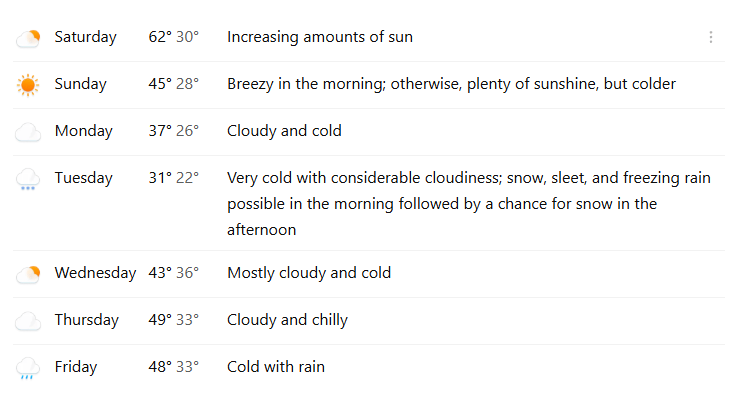736x403 pixels.
Task: Click the sun icon beside Sunday
Action: [28, 85]
